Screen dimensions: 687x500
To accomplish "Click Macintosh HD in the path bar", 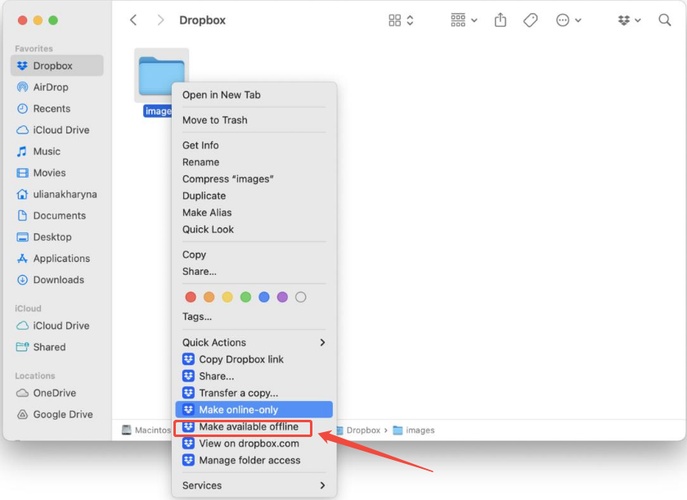I will click(x=146, y=430).
